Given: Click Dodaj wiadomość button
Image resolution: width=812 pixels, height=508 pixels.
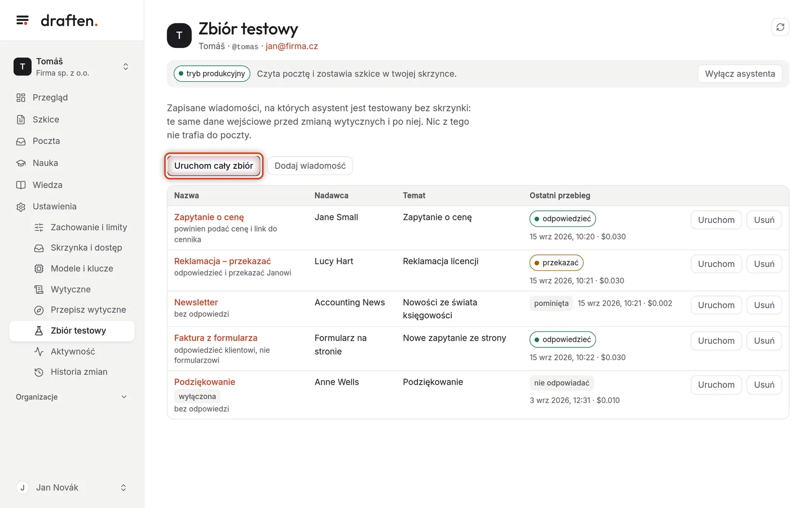Looking at the screenshot, I should [x=310, y=166].
